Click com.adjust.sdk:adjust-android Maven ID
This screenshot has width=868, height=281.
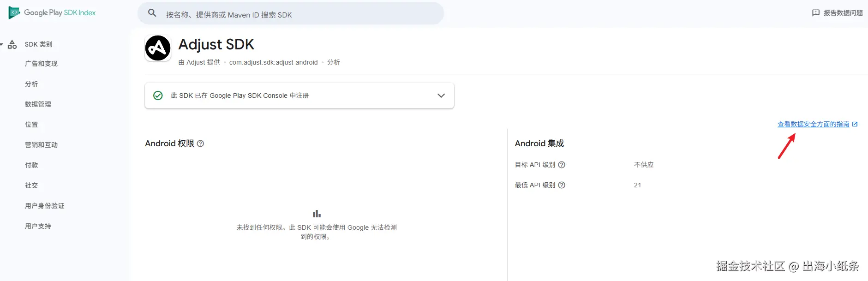point(273,62)
